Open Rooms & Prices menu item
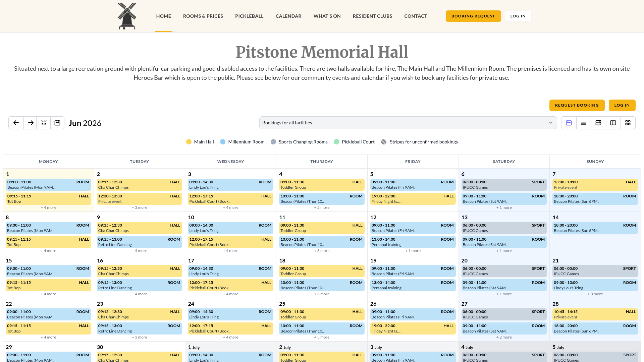The width and height of the screenshot is (644, 362). click(x=203, y=16)
